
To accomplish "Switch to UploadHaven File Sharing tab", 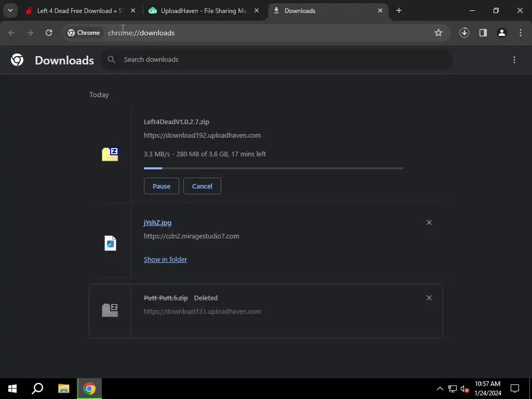I will point(204,11).
